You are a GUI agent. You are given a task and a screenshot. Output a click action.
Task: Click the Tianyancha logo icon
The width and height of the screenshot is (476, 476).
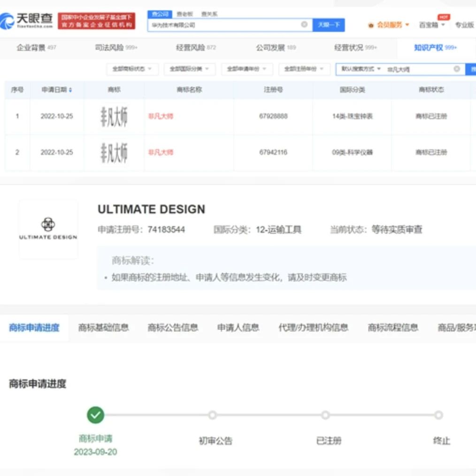pyautogui.click(x=7, y=21)
